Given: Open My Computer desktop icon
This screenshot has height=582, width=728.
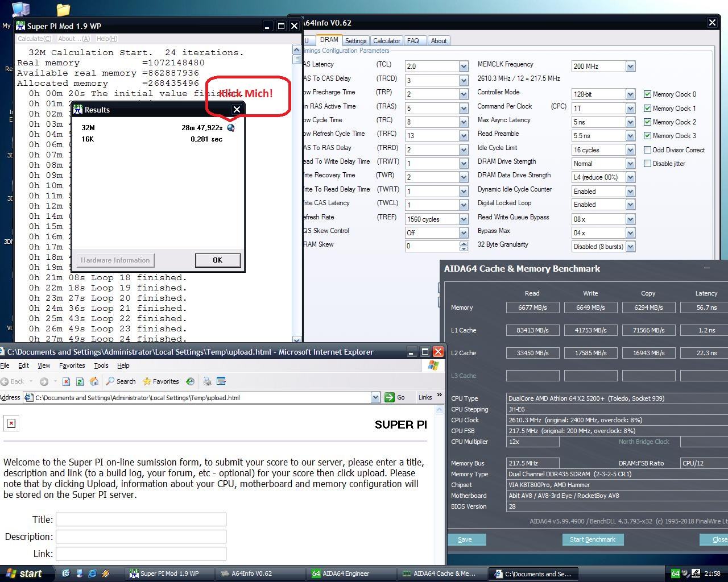Looking at the screenshot, I should tap(20, 9).
